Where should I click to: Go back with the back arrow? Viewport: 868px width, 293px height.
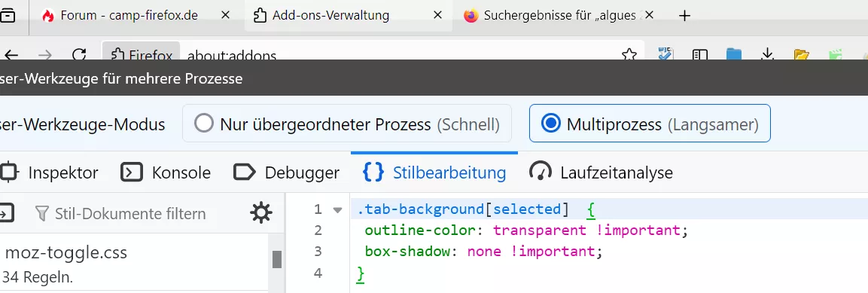click(11, 54)
